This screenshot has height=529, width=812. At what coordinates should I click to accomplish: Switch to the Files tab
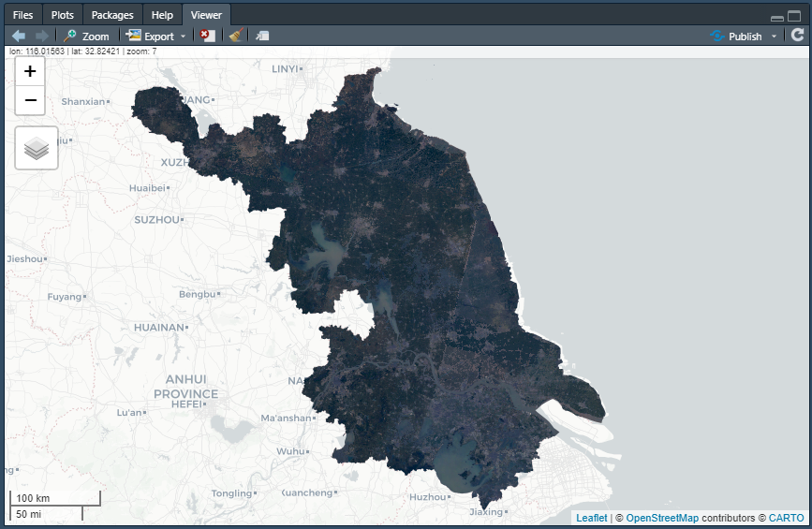point(22,15)
